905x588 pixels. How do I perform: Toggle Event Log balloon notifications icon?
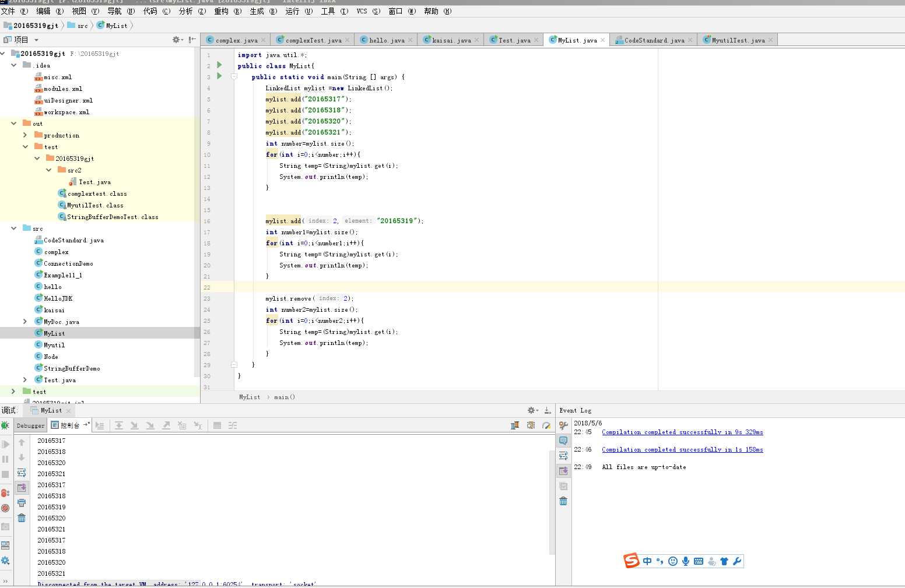(x=563, y=441)
